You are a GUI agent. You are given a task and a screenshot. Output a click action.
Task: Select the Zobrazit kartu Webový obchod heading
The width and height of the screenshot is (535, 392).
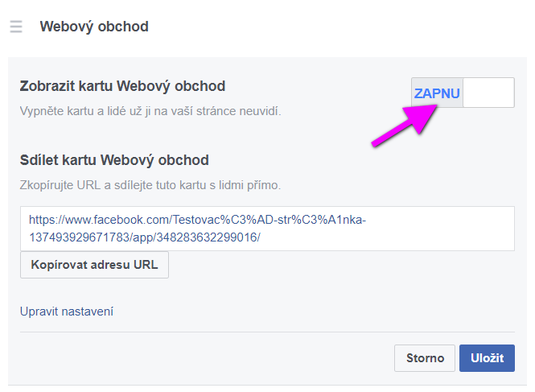click(122, 86)
